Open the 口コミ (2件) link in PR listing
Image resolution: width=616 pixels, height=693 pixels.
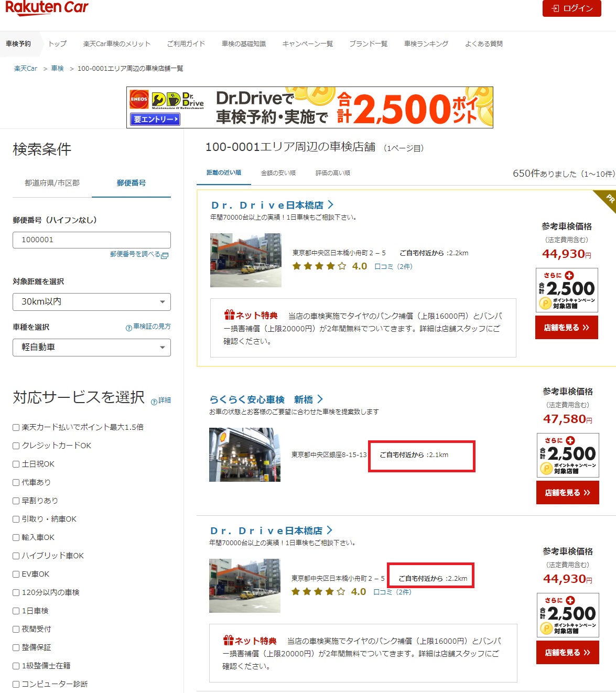[393, 266]
